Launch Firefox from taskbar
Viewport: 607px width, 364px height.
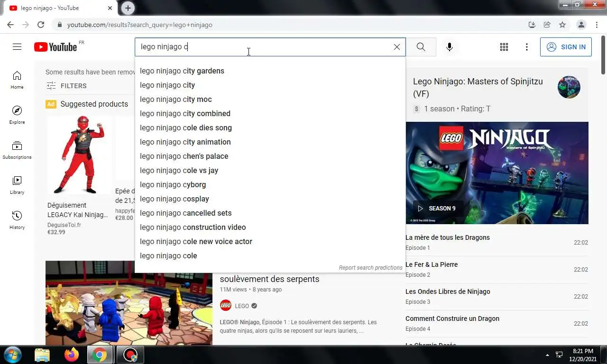(x=72, y=355)
